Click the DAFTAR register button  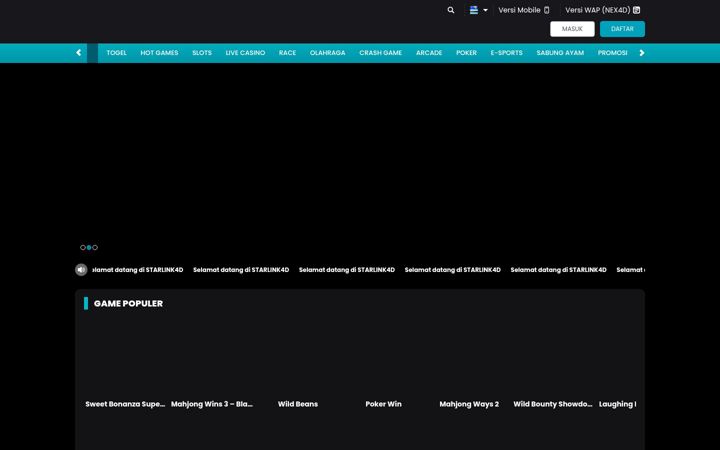click(x=622, y=29)
